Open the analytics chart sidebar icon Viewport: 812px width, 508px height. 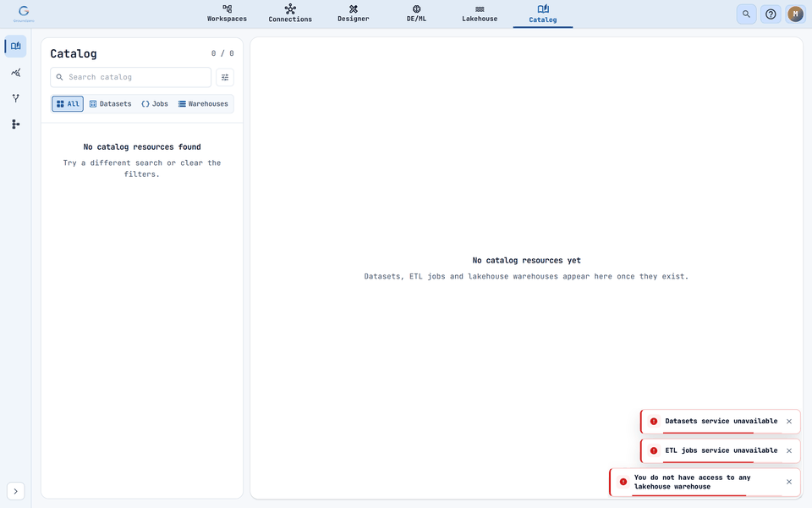click(x=15, y=73)
